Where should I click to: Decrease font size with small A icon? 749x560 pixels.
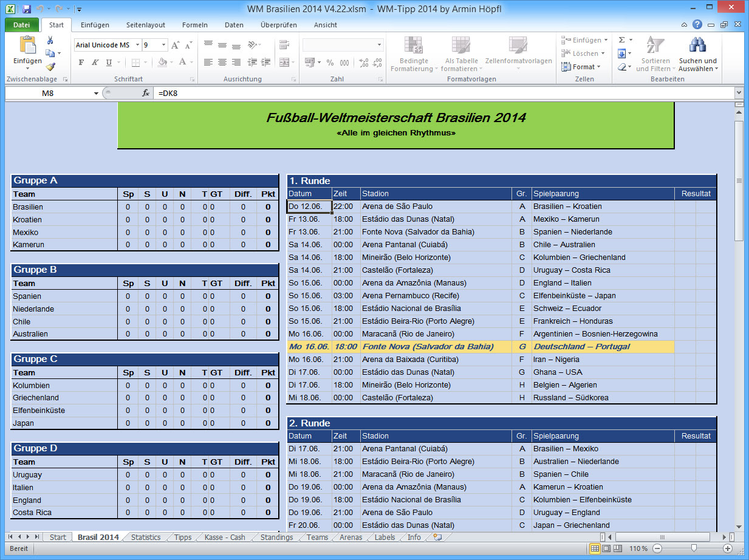(188, 46)
